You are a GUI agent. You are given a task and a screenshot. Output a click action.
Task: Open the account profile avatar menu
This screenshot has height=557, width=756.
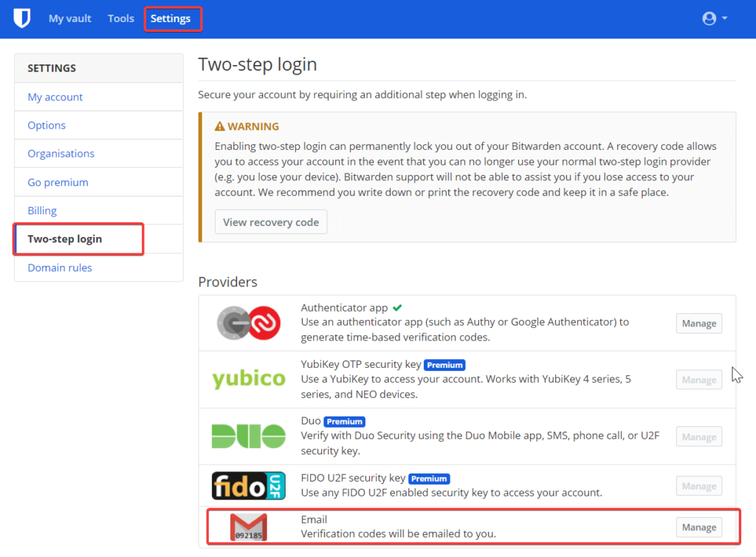click(714, 18)
